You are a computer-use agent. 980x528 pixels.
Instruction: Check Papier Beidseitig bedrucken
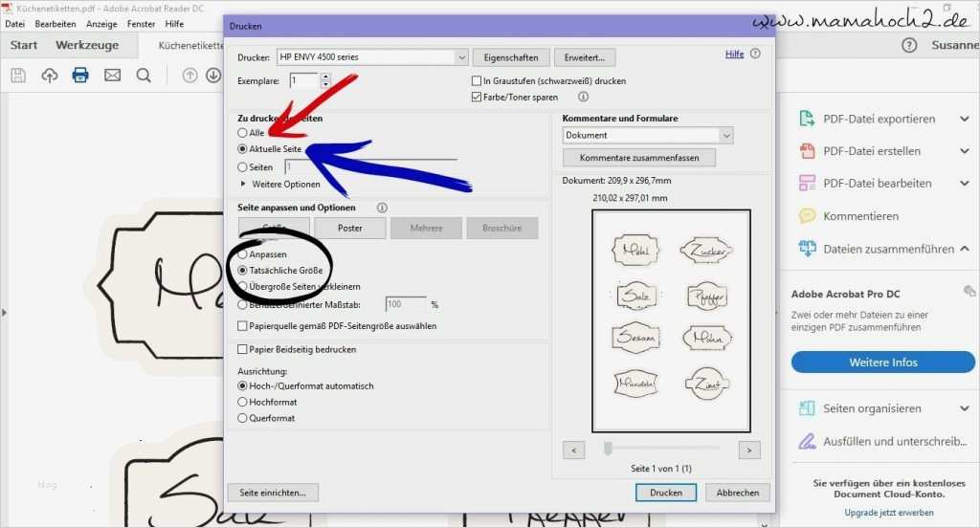(242, 349)
